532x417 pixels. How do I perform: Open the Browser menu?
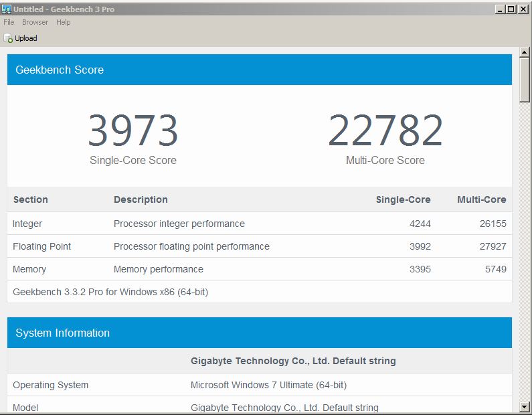35,22
